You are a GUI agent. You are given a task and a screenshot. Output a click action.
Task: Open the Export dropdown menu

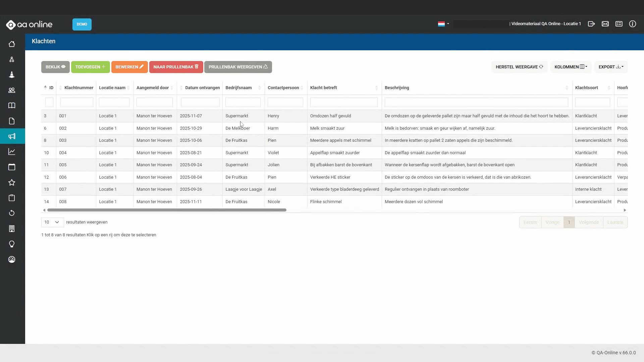pos(611,67)
